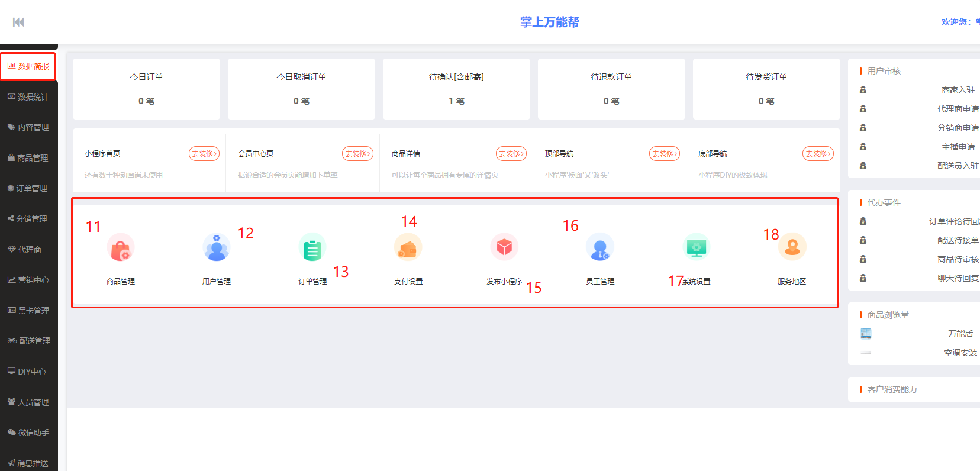
Task: Expand 营销中心 in the sidebar
Action: tap(28, 280)
